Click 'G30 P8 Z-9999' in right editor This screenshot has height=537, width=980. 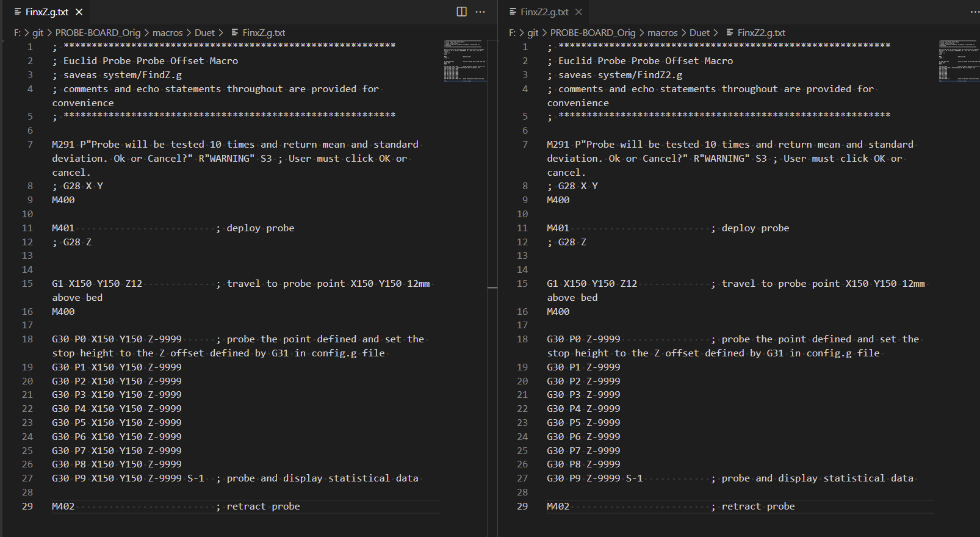(583, 464)
